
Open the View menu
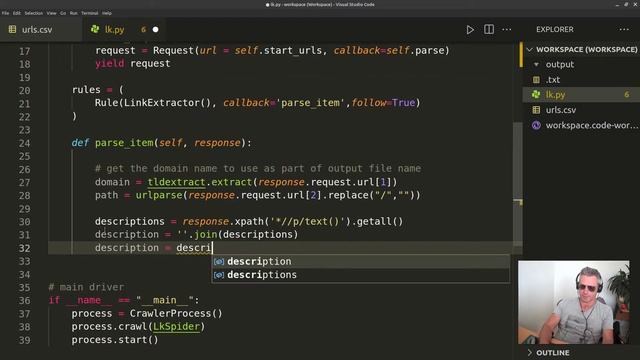point(51,13)
